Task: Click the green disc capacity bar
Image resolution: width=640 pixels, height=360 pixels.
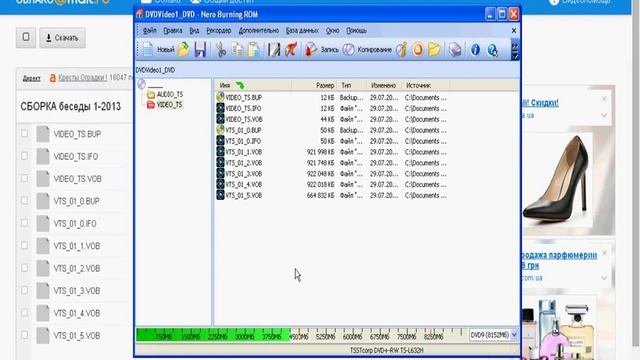Action: (x=213, y=335)
